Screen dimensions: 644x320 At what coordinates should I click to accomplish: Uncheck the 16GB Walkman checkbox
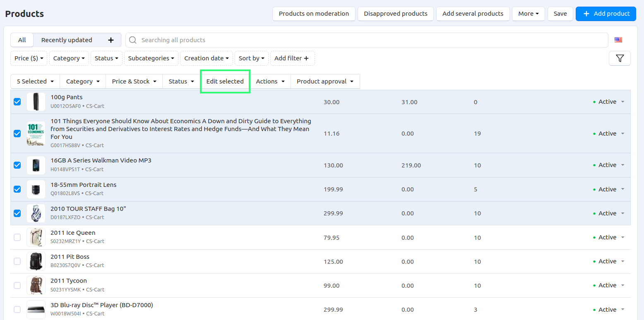17,165
